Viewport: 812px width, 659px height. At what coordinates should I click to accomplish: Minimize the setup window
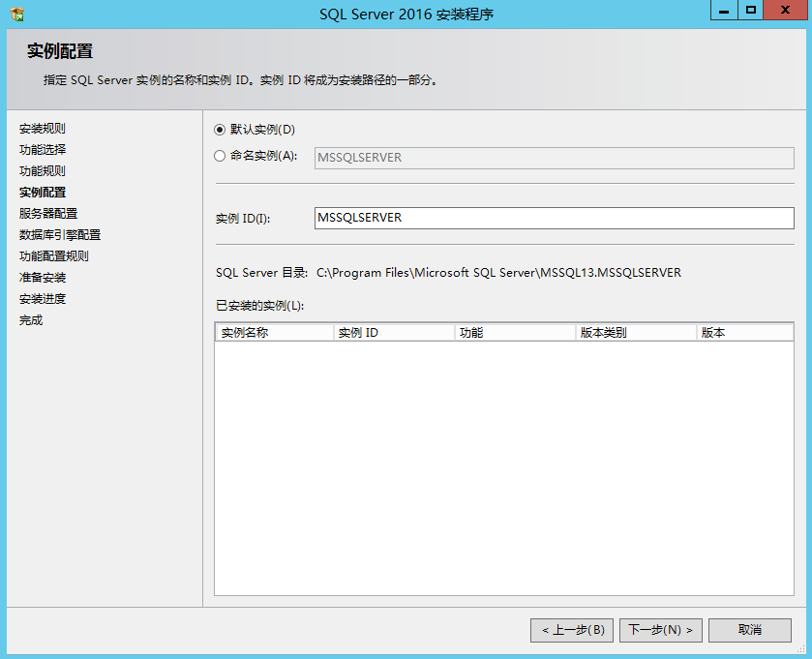click(x=724, y=11)
